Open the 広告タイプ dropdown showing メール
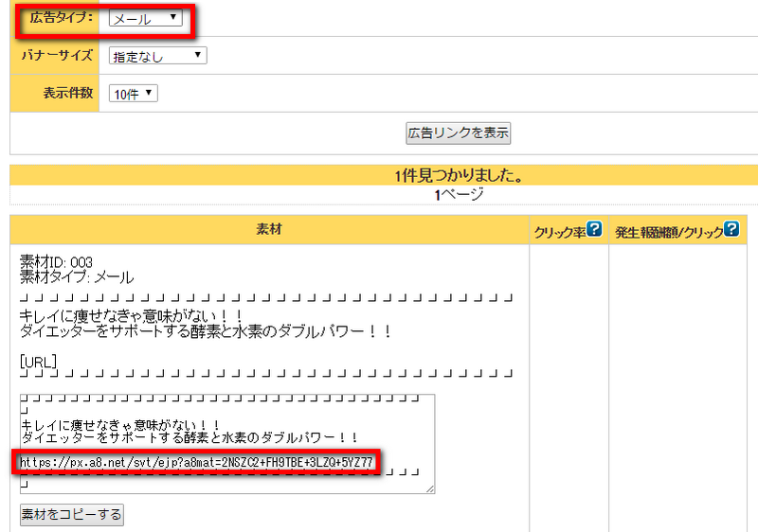 pos(147,18)
